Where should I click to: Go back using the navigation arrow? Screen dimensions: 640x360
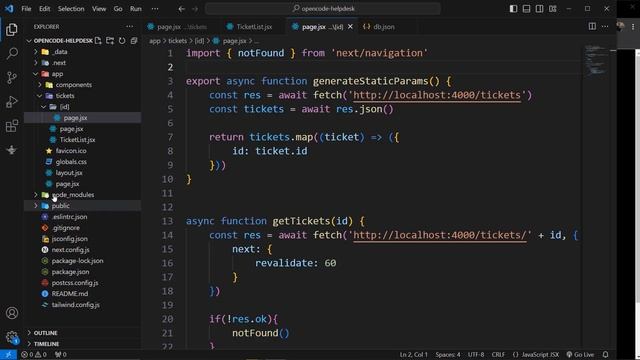tap(182, 9)
